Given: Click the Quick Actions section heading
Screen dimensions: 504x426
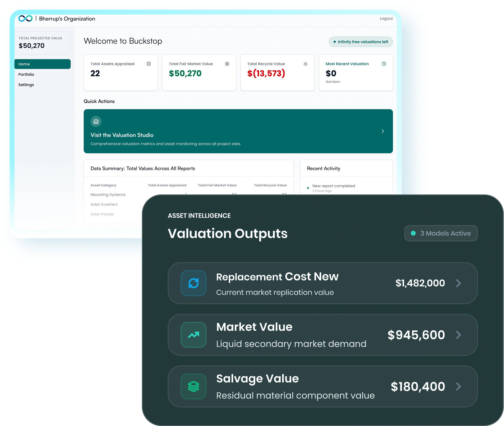Looking at the screenshot, I should pos(99,101).
